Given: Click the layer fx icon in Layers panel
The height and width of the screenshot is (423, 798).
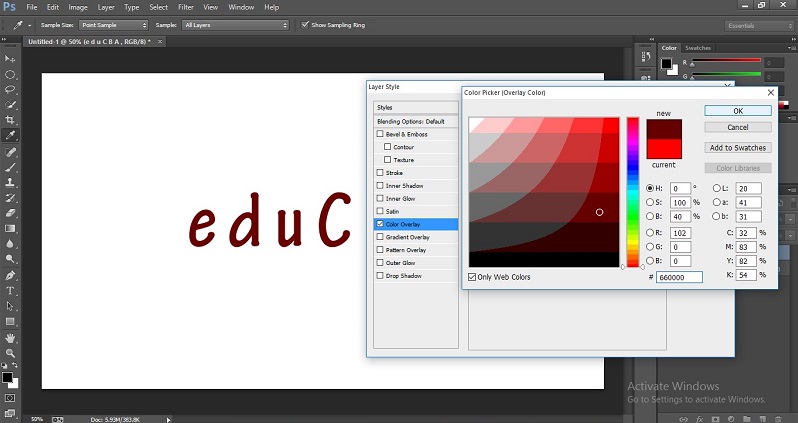Looking at the screenshot, I should click(699, 419).
